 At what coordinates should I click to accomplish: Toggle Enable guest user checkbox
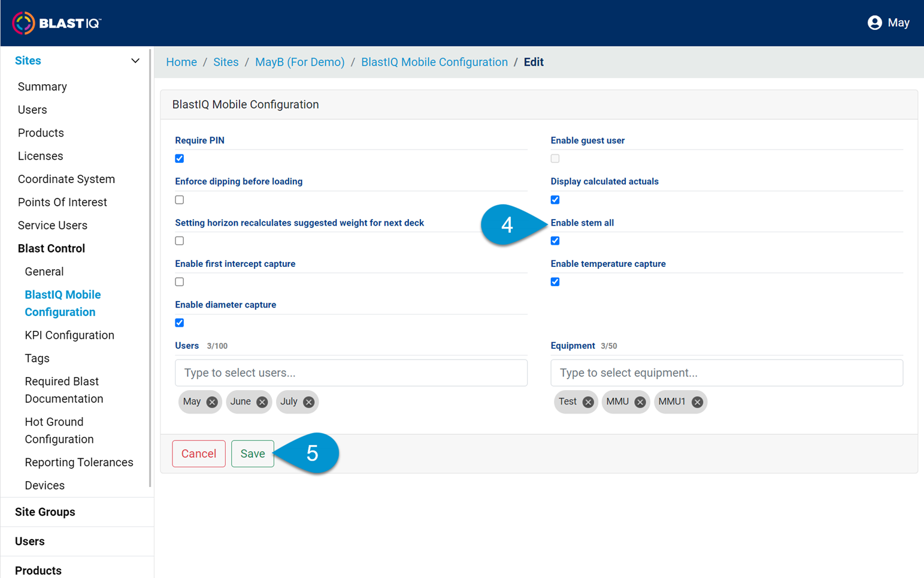pos(555,159)
